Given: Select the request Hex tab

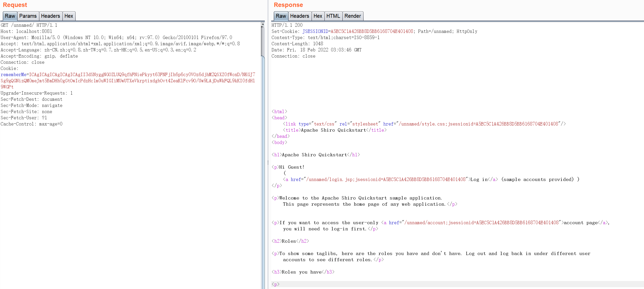Looking at the screenshot, I should click(69, 16).
